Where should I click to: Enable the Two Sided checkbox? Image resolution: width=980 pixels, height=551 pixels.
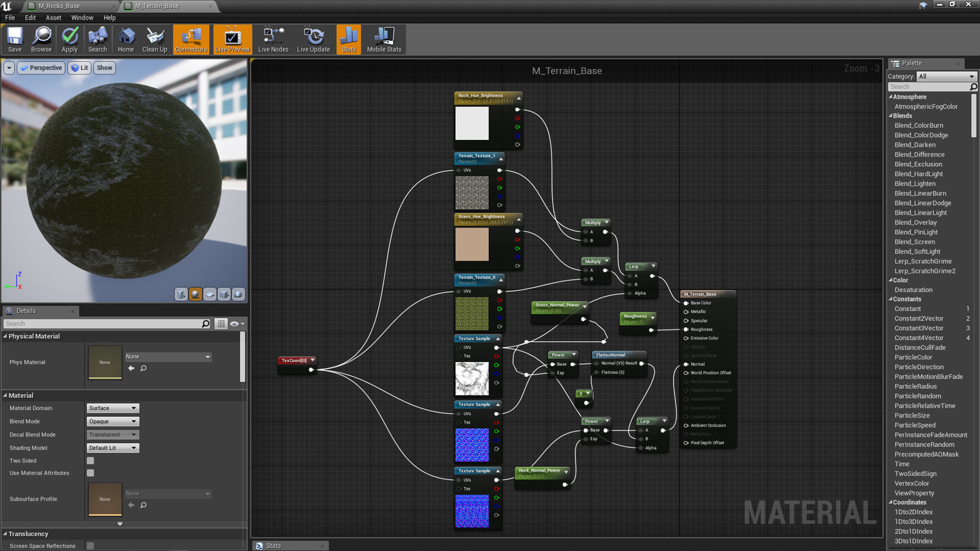pyautogui.click(x=90, y=461)
